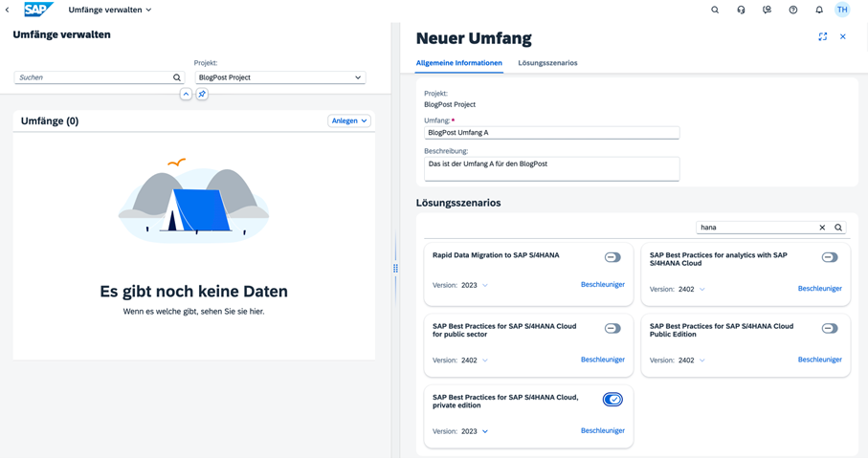The width and height of the screenshot is (868, 458).
Task: Click the TH user avatar
Action: 842,10
